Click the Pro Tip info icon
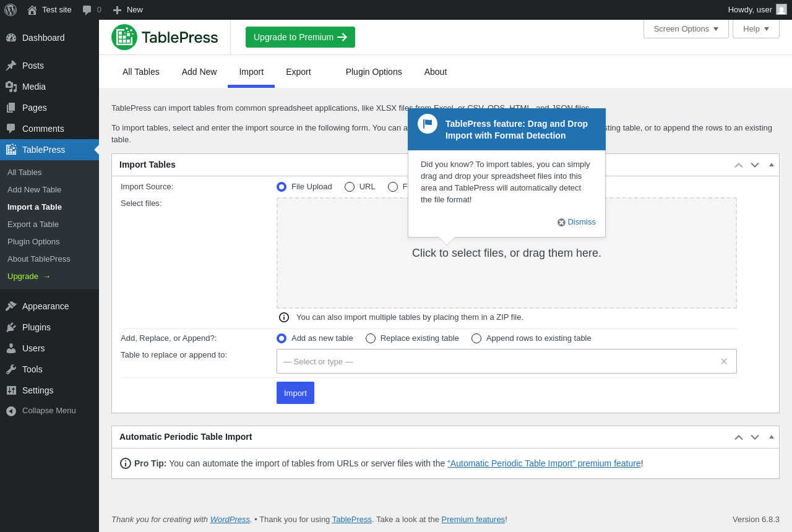Viewport: 792px width, 532px height. pyautogui.click(x=126, y=463)
